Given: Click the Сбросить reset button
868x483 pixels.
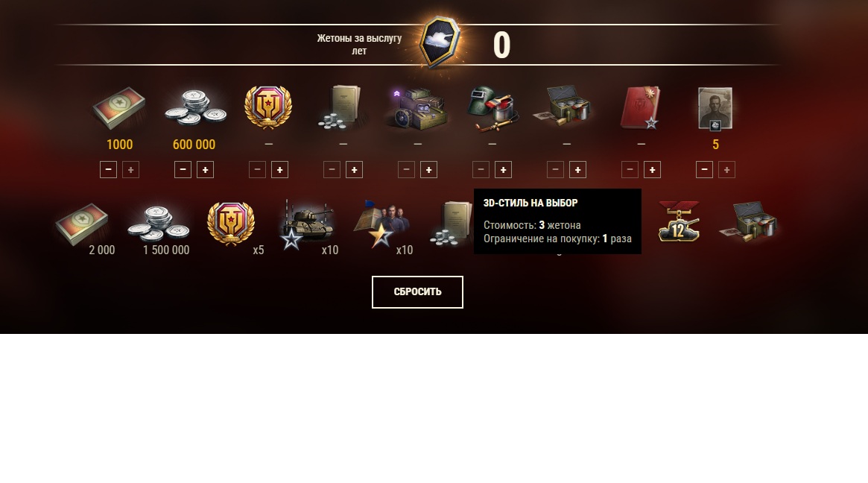Looking at the screenshot, I should click(417, 292).
